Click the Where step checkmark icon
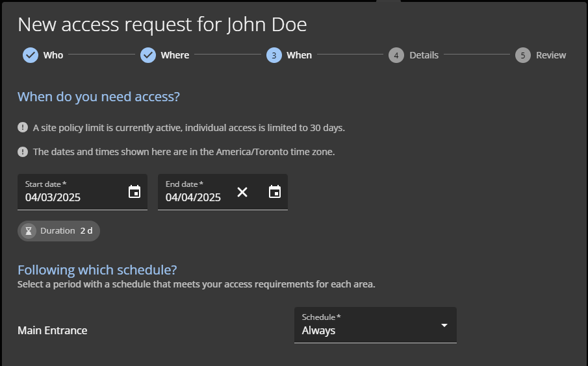Image resolution: width=588 pixels, height=366 pixels. tap(148, 55)
